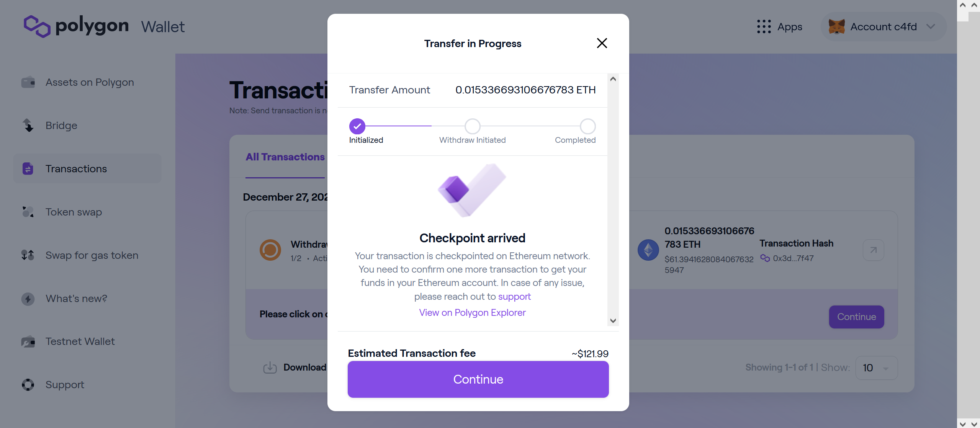Click the Initialized step checkmark
The image size is (980, 428).
click(357, 126)
